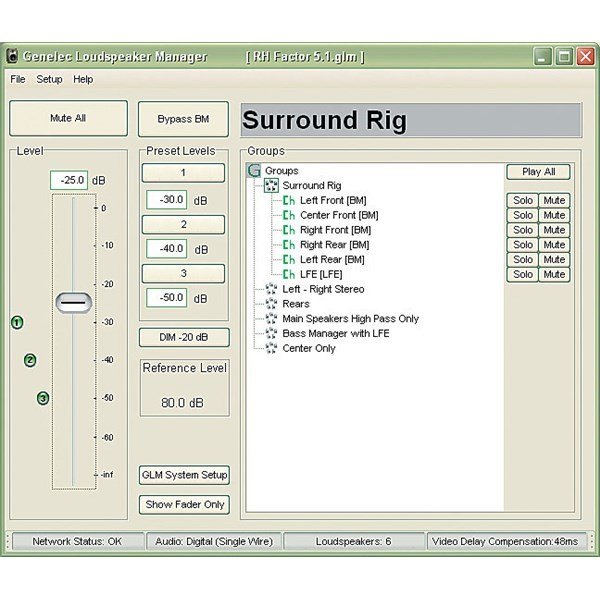Click the Center Front channel icon
Screen dimensions: 600x600
(289, 215)
